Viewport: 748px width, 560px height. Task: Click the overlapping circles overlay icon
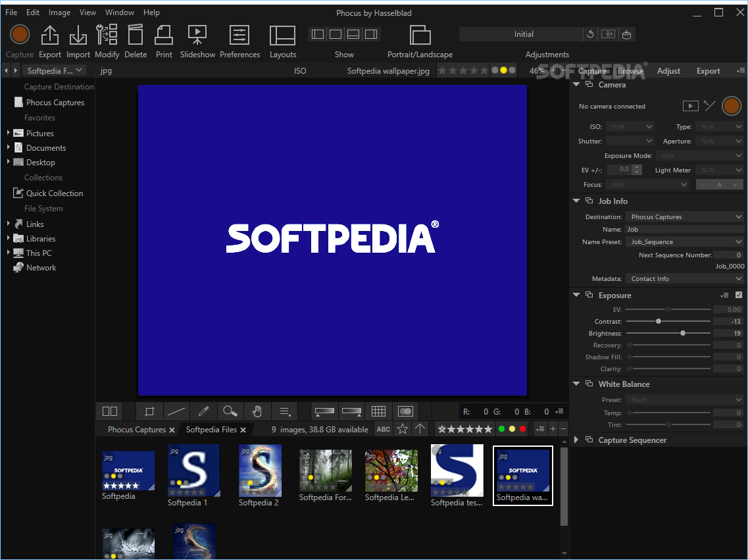[405, 411]
